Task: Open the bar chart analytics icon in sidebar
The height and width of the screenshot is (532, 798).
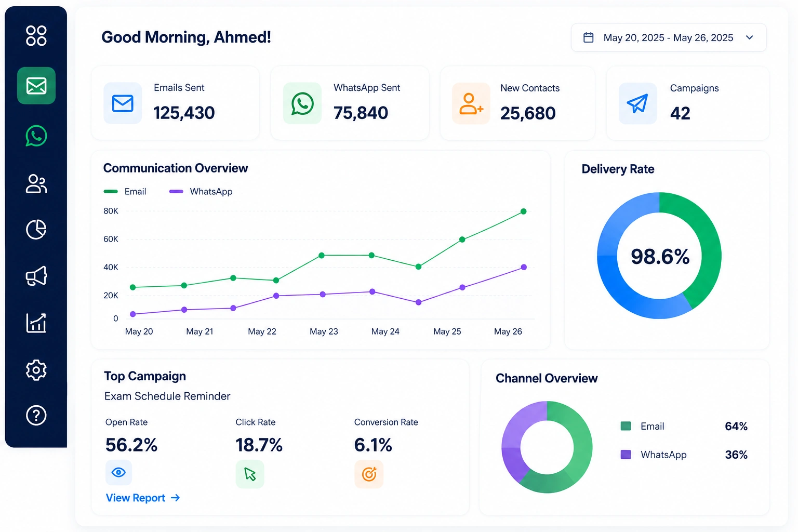Action: 36,323
